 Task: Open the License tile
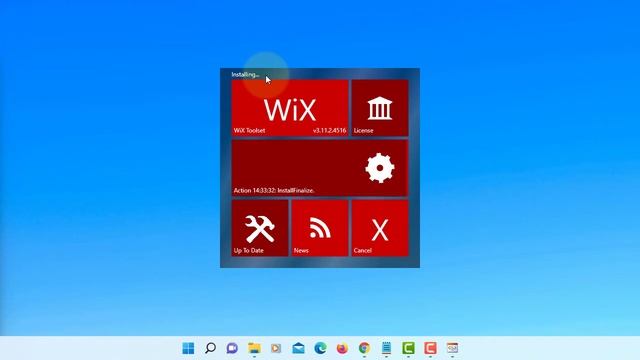(x=380, y=108)
